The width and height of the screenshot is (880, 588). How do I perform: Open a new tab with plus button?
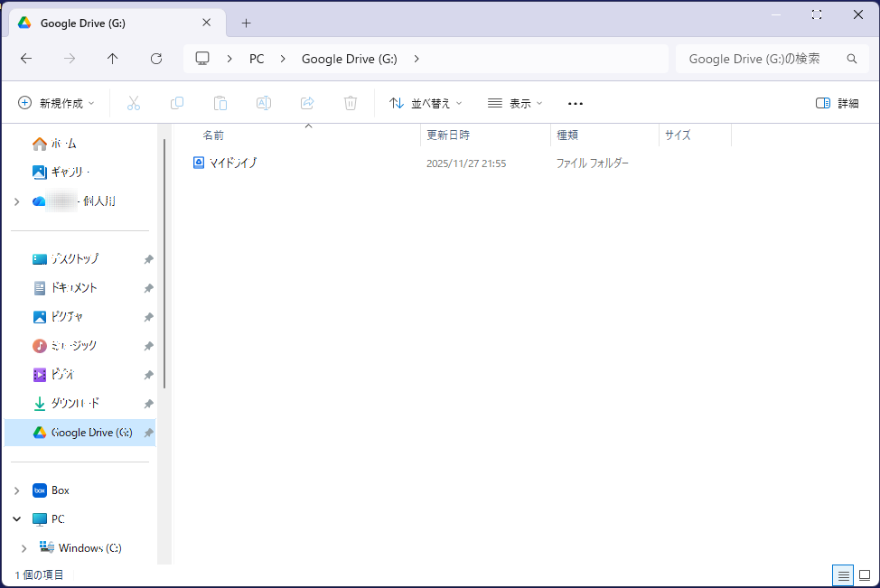(246, 23)
